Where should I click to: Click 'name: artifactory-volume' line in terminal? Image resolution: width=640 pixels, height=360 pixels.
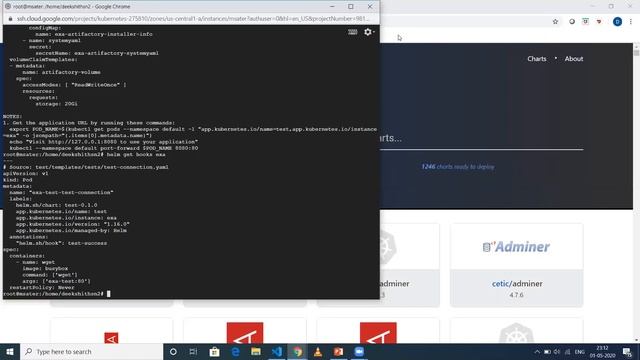pos(61,72)
